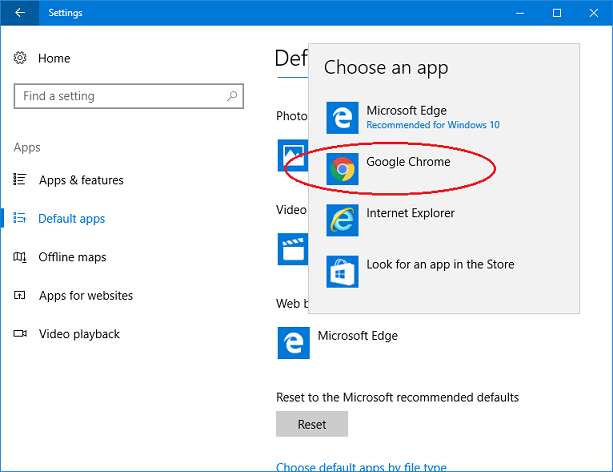Open the Home settings page
Image resolution: width=613 pixels, height=472 pixels.
pos(54,59)
